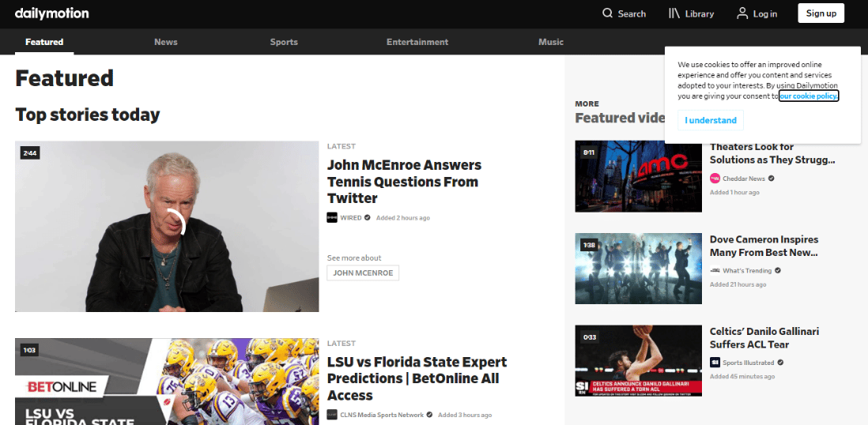Click the WIRED channel name
Screen dimensions: 868x425
tap(351, 217)
